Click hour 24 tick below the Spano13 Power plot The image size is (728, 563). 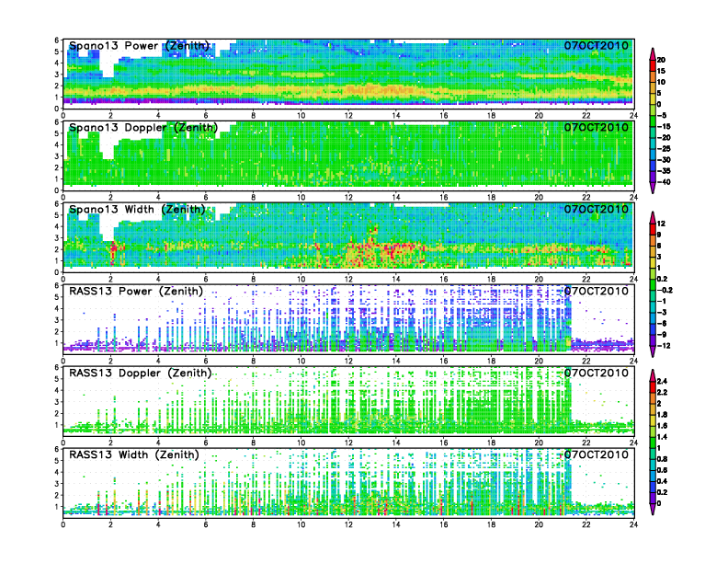pos(633,115)
